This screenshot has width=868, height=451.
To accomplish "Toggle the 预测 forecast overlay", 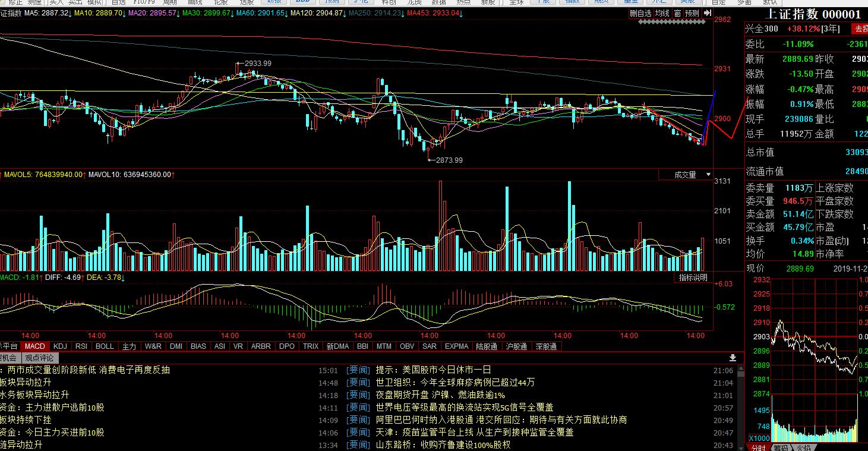I will tap(692, 13).
